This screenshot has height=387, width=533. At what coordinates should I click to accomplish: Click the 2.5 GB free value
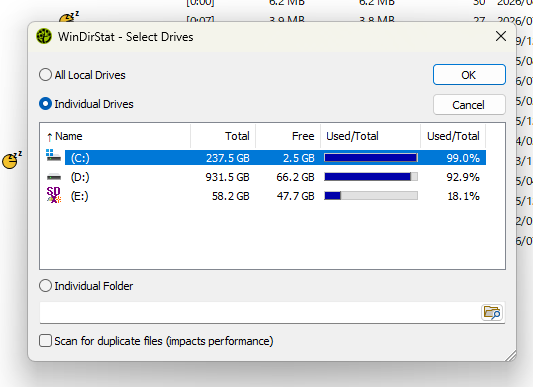[x=299, y=158]
